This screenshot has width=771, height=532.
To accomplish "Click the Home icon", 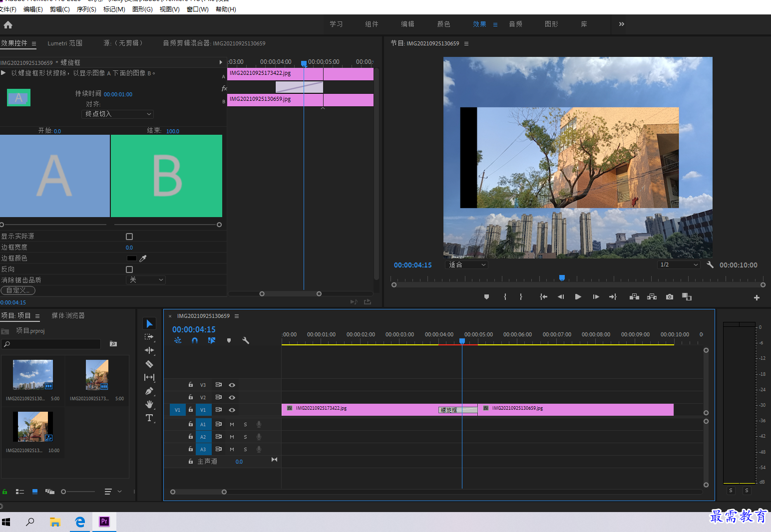I will click(x=8, y=24).
